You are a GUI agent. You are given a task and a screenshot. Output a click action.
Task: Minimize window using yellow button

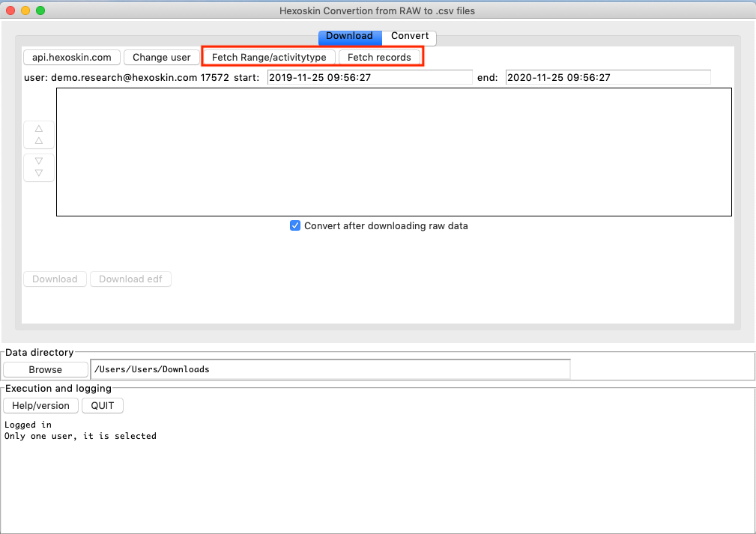click(25, 10)
